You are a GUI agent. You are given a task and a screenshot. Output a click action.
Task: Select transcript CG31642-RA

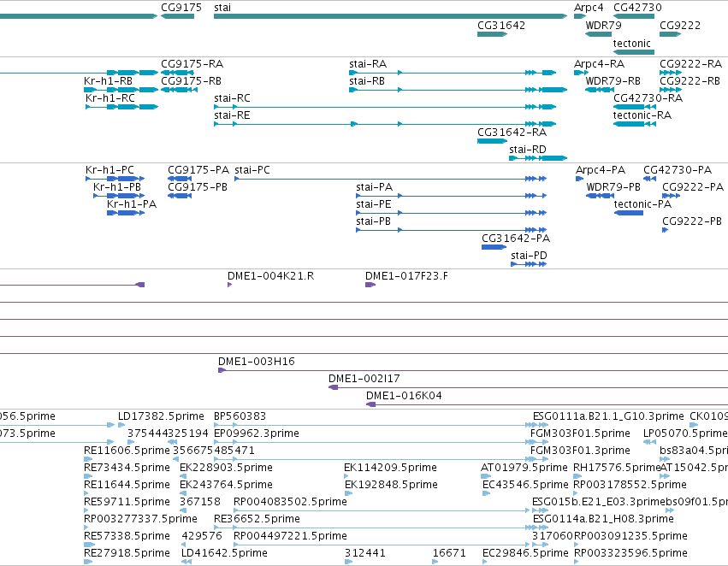[x=492, y=141]
